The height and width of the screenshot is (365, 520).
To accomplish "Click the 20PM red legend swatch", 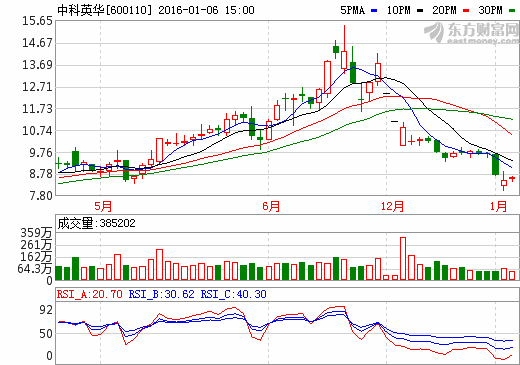I will pos(466,11).
